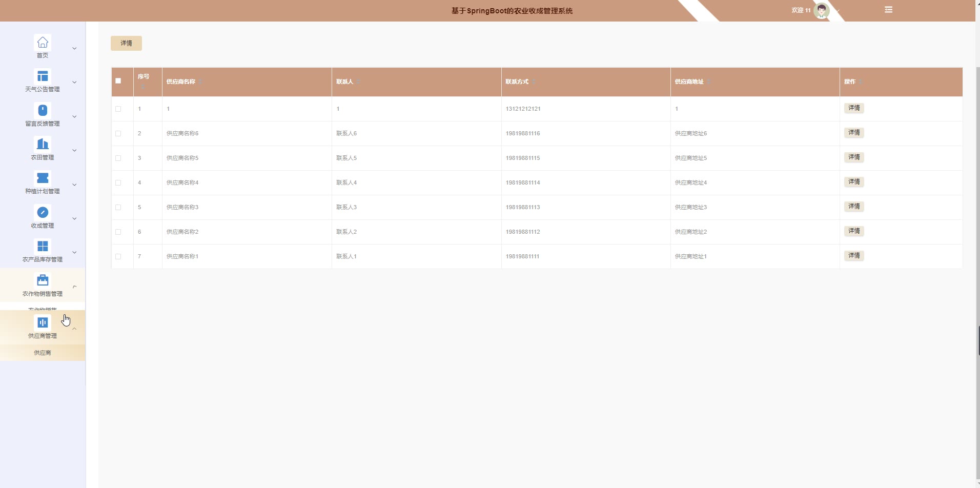Viewport: 980px width, 488px height.
Task: Expand the 农产品库存管理 menu chevron
Action: click(x=74, y=252)
